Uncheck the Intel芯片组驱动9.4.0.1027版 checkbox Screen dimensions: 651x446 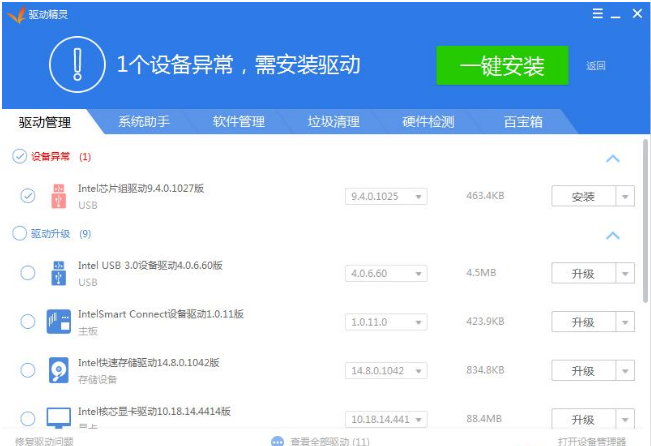[27, 196]
